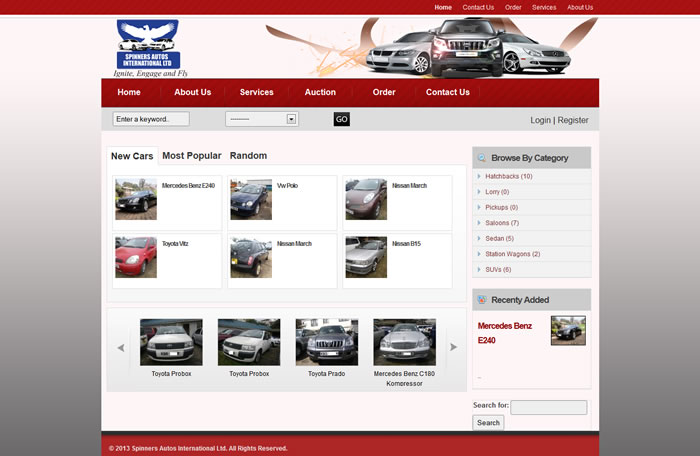
Task: Click the Enter a keyword input field
Action: click(151, 119)
